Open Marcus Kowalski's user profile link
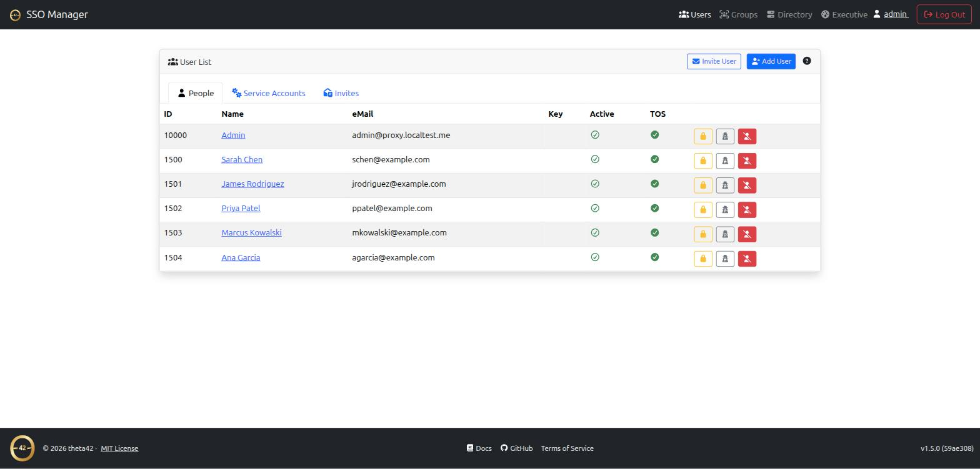This screenshot has width=980, height=469. pos(251,232)
